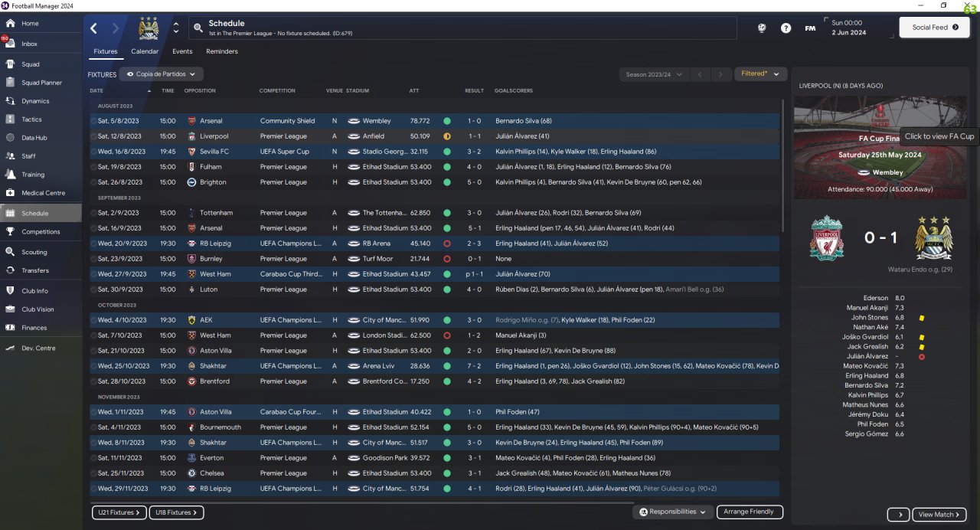Open the Scouting section
The width and height of the screenshot is (980, 530).
click(x=41, y=252)
